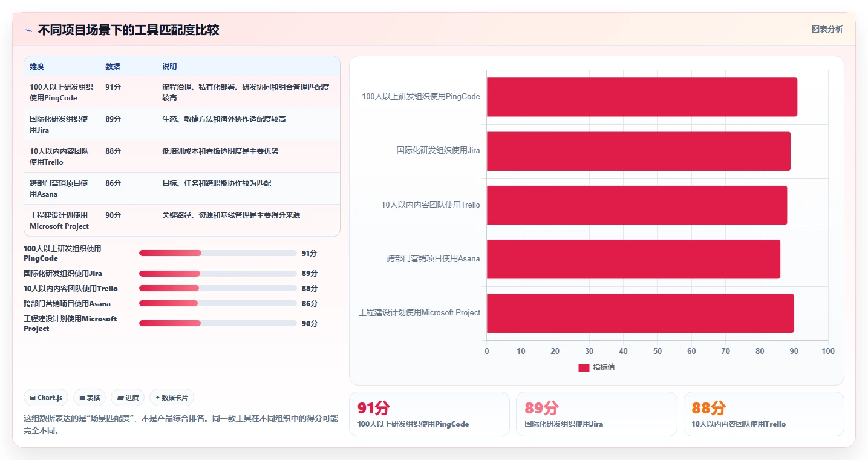Click the 数据 column header
Screen dimensions: 868x460
(x=113, y=67)
